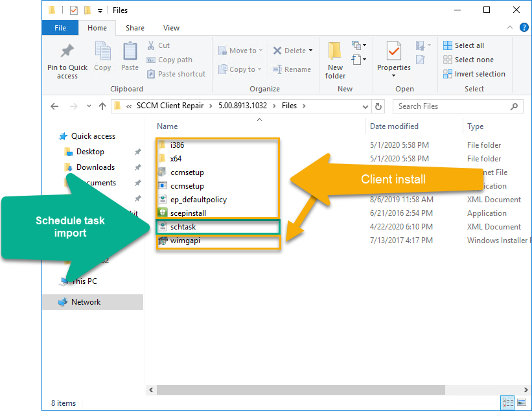Switch to the Share tab
This screenshot has width=532, height=411.
[x=135, y=28]
